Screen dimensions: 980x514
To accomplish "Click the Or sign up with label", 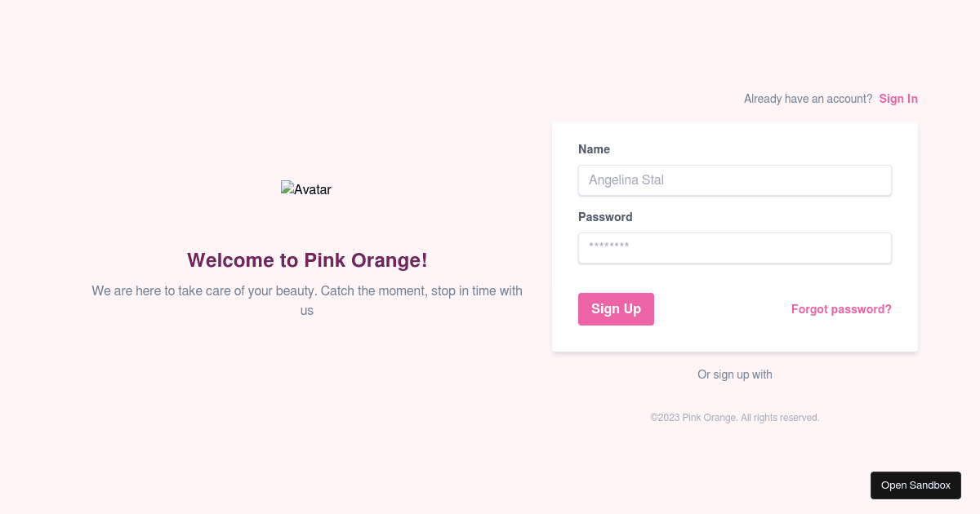I will click(x=734, y=374).
